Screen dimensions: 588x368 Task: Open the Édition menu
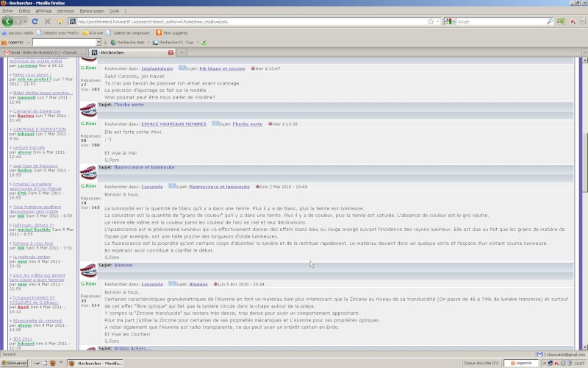[x=24, y=11]
